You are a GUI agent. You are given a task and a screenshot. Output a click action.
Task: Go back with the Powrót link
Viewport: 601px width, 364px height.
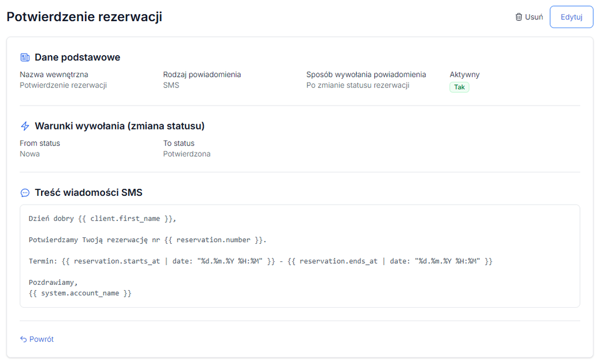[37, 339]
